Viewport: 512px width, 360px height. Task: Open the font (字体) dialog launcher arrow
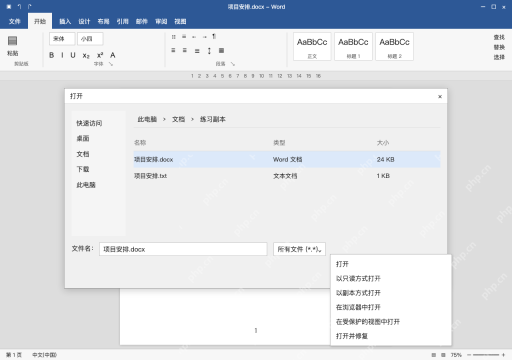point(111,64)
